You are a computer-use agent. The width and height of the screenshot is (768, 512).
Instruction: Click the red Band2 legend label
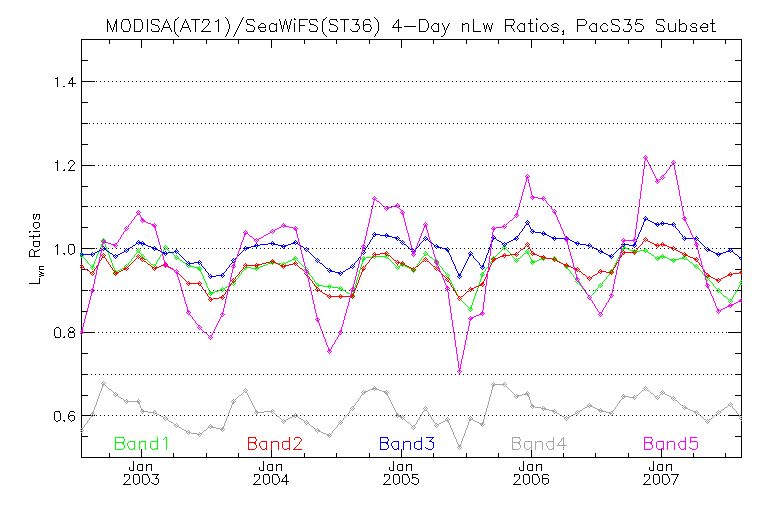point(275,444)
